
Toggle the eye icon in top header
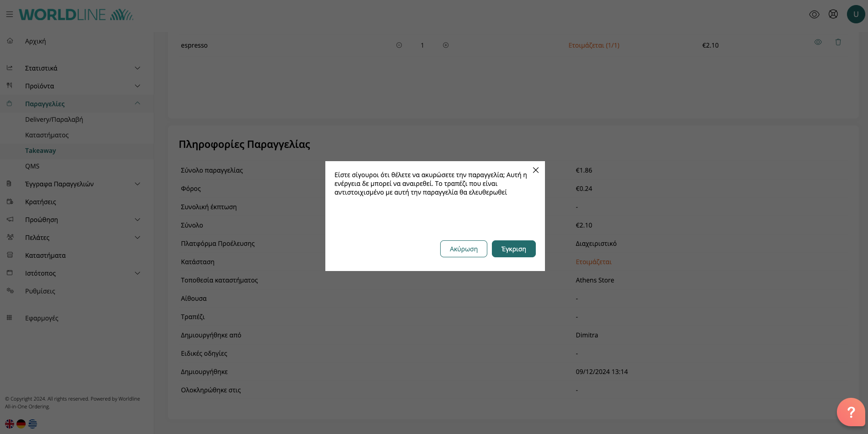tap(814, 14)
